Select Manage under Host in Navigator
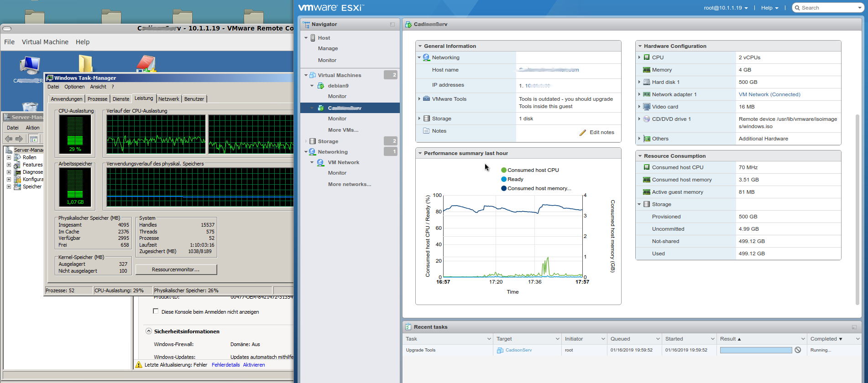Viewport: 868px width, 383px height. (x=328, y=48)
